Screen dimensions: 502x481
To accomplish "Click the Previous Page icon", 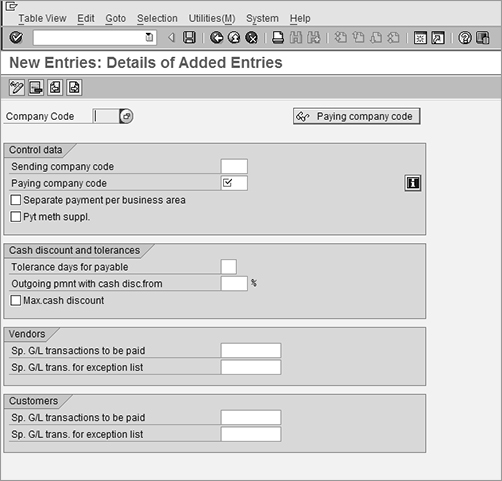I will [x=358, y=38].
